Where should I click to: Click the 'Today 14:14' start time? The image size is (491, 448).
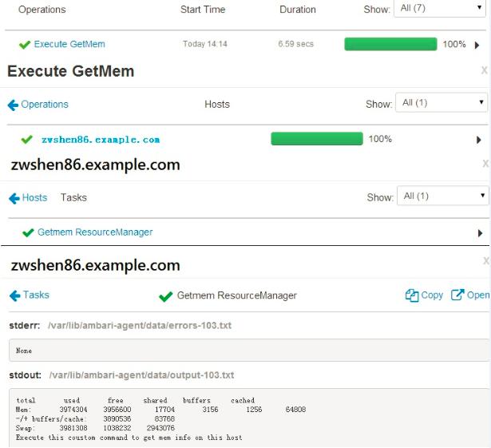[x=205, y=44]
